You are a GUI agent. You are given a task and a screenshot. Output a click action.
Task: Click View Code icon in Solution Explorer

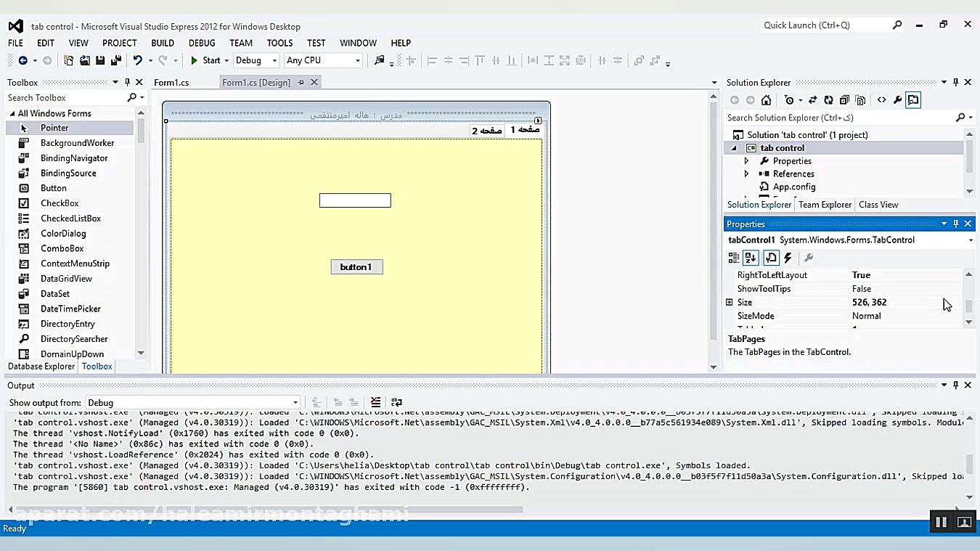(x=881, y=100)
